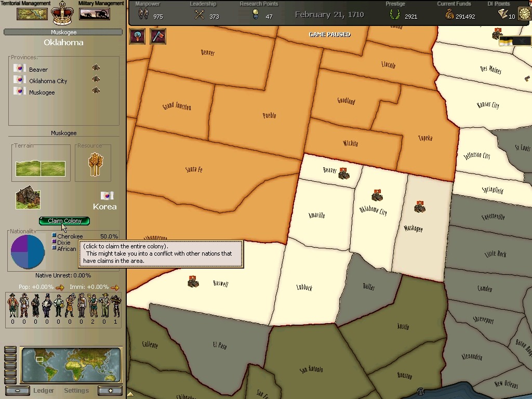Select Beaver in the Provinces list
Screen dimensions: 532x399
(38, 70)
